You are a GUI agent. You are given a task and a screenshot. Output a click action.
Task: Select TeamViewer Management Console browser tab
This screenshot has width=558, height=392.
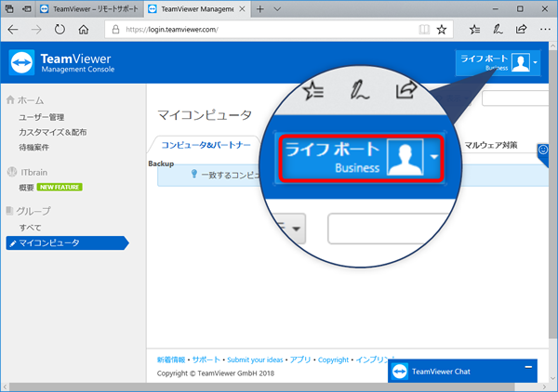(x=197, y=9)
